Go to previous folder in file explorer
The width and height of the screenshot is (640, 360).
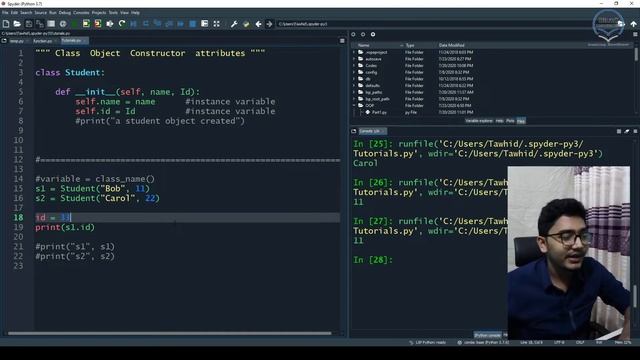tap(353, 35)
